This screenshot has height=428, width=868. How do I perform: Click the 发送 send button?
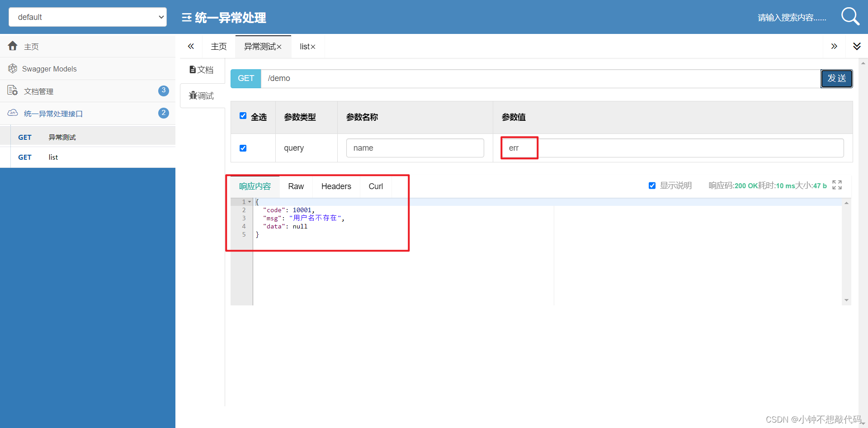click(837, 78)
